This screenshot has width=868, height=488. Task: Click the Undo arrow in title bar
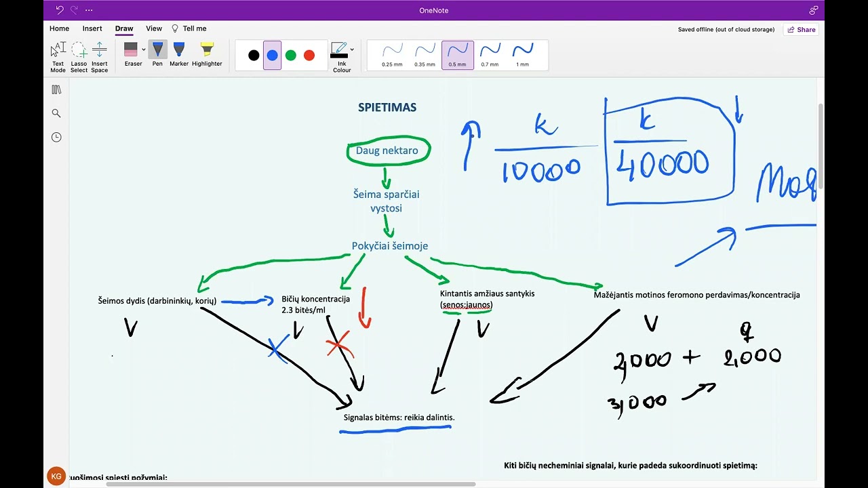tap(59, 10)
